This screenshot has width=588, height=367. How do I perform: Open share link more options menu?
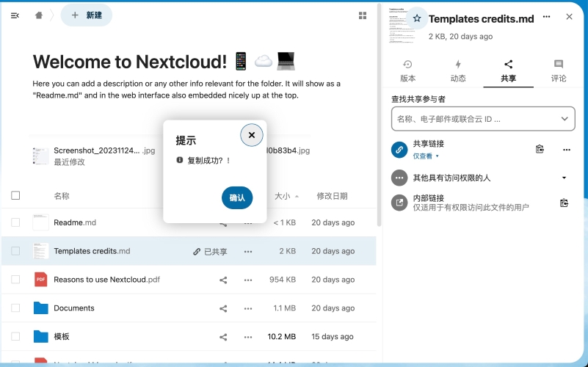click(566, 149)
